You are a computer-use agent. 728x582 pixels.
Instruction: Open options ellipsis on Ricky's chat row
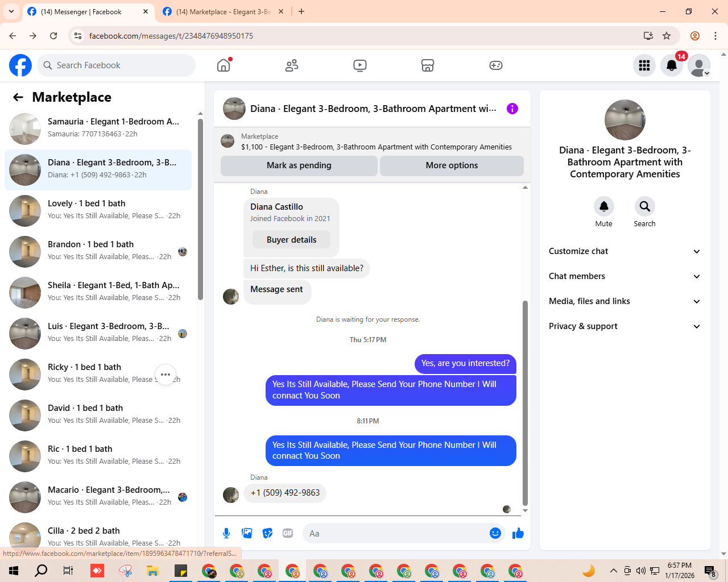click(166, 375)
